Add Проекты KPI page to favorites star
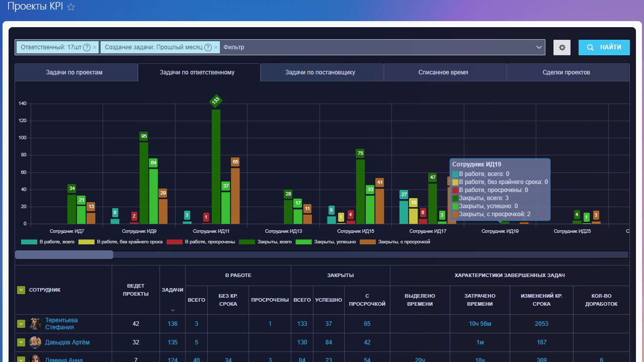The image size is (644, 362). tap(71, 7)
